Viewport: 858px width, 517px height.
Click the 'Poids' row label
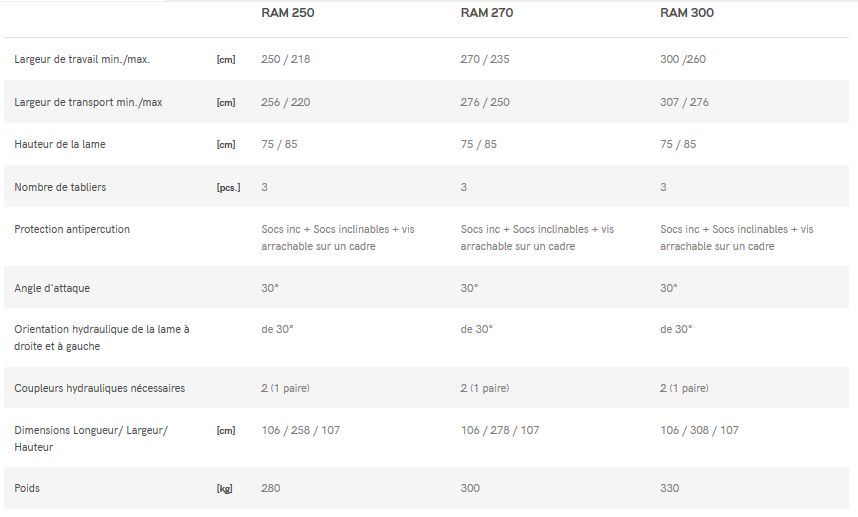coord(27,488)
